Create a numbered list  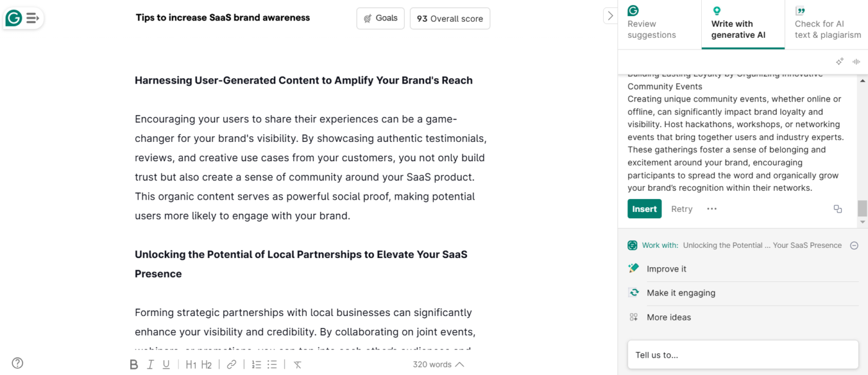tap(256, 364)
